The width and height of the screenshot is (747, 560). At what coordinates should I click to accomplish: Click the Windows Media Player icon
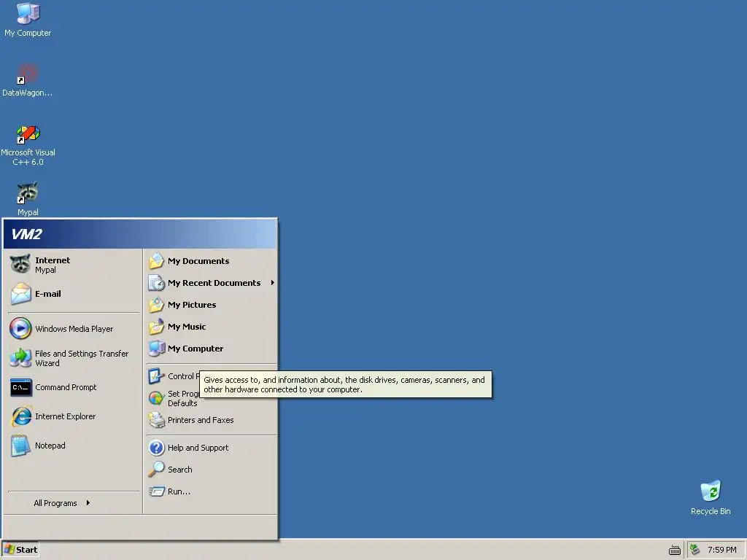coord(20,329)
